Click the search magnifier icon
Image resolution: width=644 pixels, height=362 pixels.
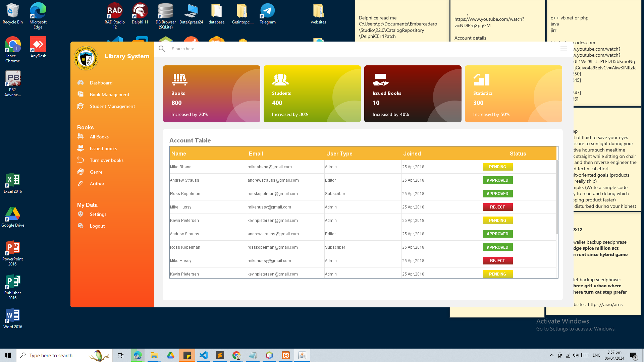coord(162,49)
